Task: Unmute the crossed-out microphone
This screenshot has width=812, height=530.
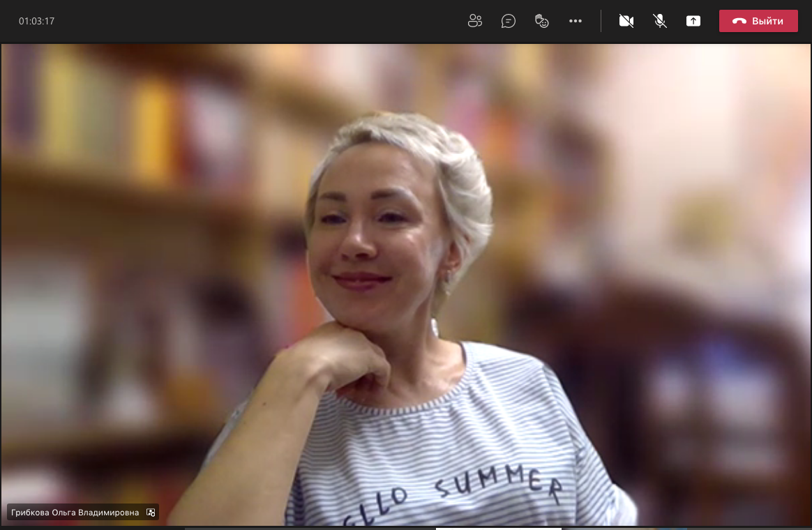Action: click(659, 21)
